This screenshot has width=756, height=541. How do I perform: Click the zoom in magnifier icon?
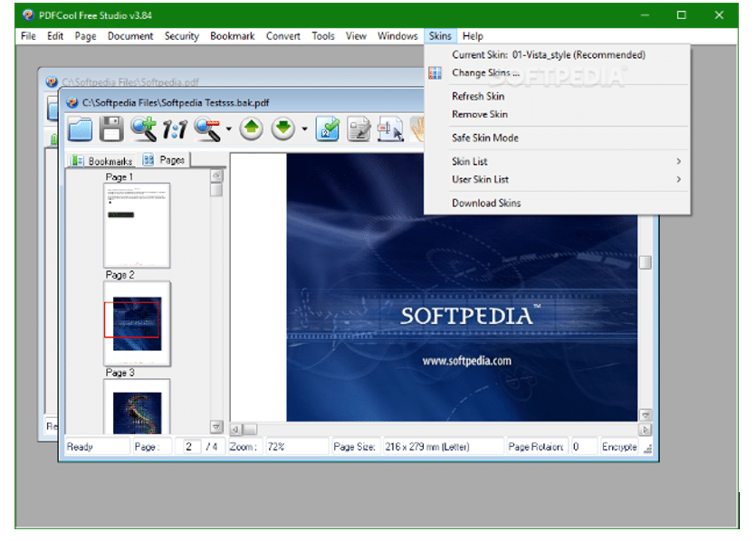tap(143, 129)
